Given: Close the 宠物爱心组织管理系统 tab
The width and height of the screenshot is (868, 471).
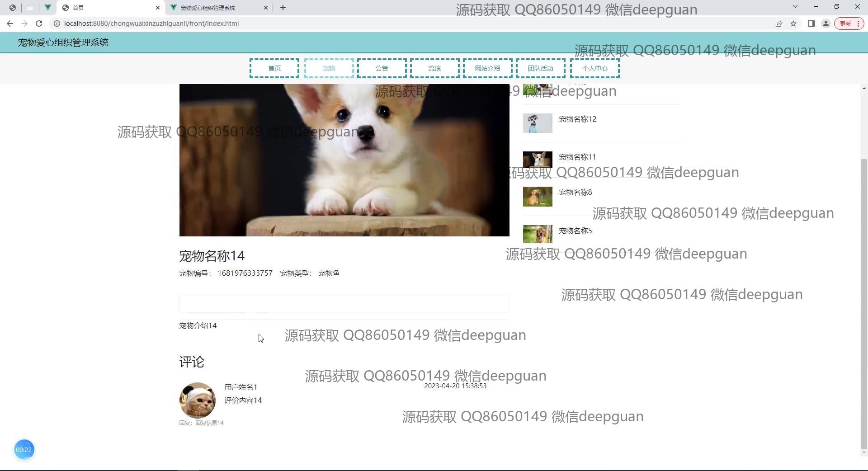Looking at the screenshot, I should click(266, 8).
